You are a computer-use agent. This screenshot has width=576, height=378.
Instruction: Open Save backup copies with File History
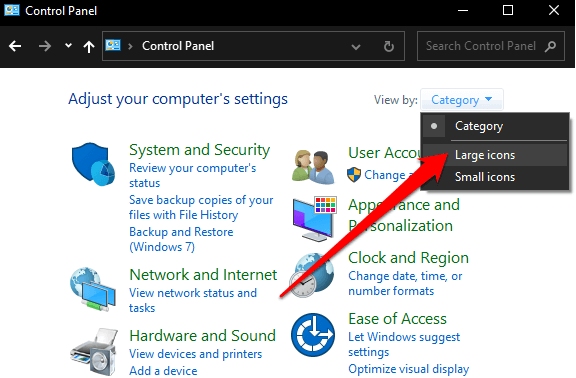tap(201, 207)
